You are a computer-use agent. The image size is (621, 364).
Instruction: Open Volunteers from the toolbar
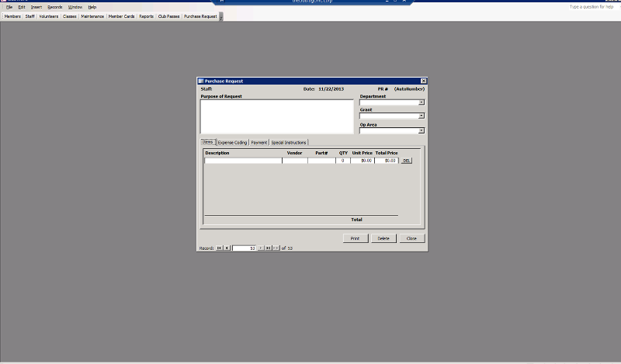tap(48, 16)
